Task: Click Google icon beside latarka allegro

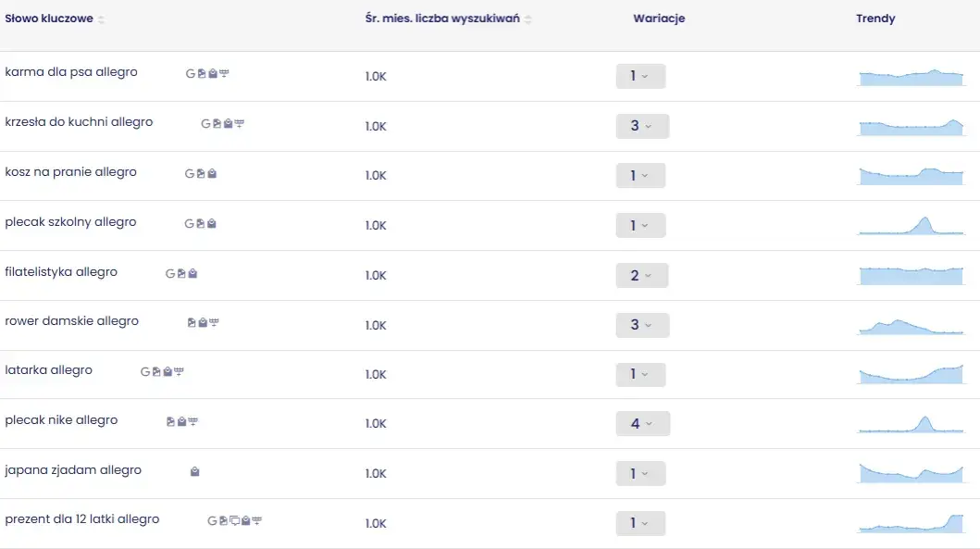Action: coord(145,371)
